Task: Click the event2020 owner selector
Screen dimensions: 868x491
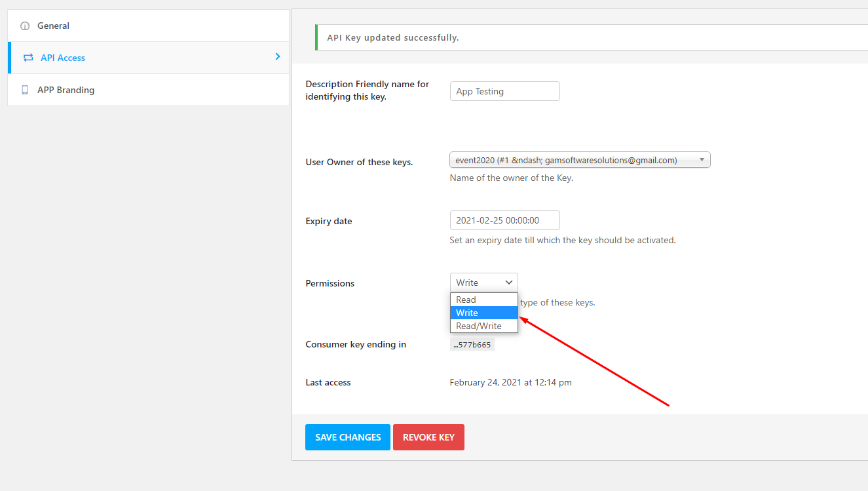Action: click(x=579, y=159)
